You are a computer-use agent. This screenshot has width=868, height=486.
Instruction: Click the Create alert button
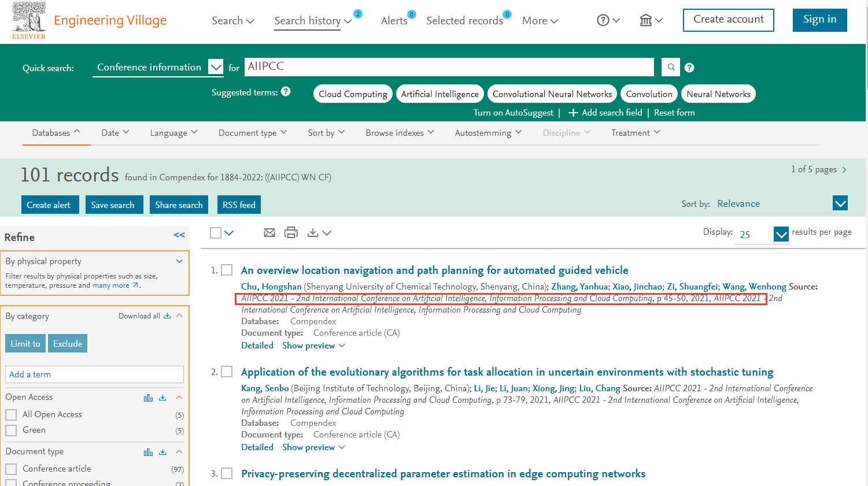tap(49, 205)
